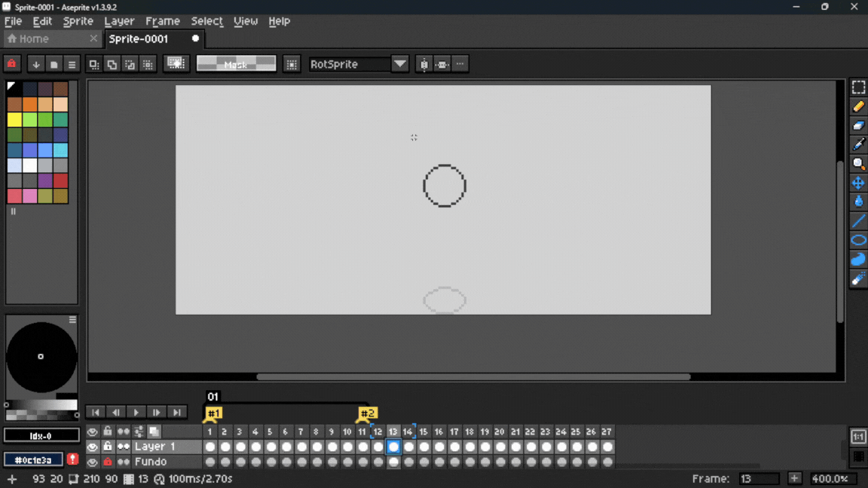Pick the orange palette swatch
This screenshot has height=488, width=868.
30,104
